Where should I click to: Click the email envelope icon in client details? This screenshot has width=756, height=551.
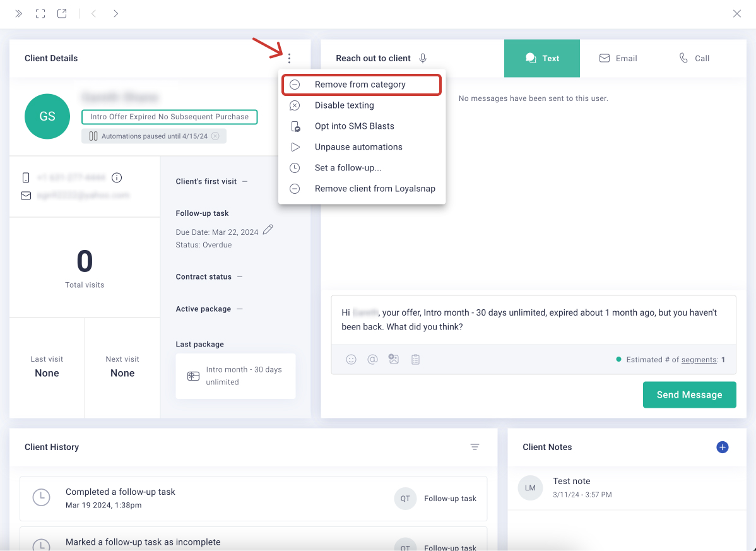pyautogui.click(x=26, y=195)
